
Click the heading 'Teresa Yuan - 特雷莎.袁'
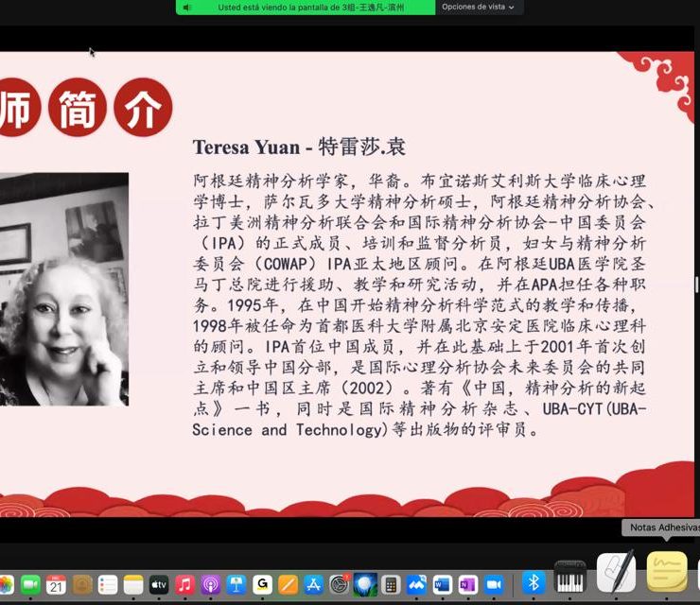[299, 147]
